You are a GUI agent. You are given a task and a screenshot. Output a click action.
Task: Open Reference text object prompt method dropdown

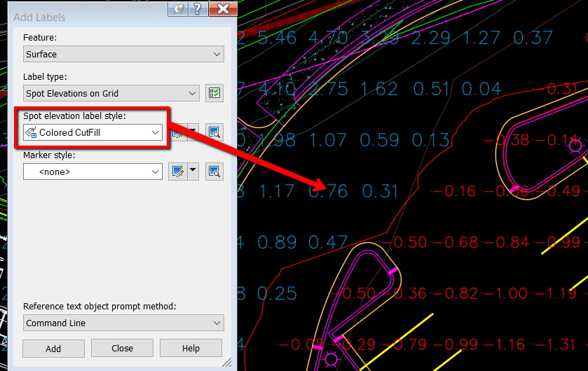[x=123, y=323]
